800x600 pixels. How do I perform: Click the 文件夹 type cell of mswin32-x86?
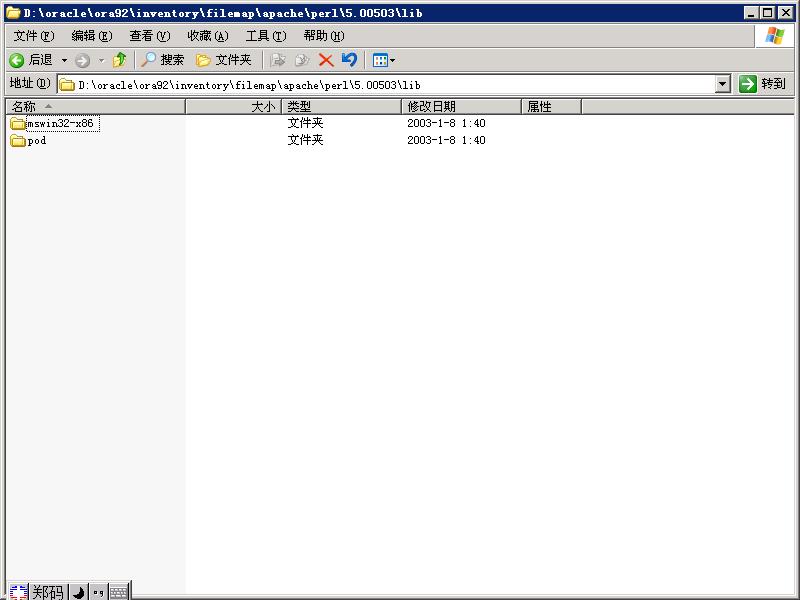point(305,123)
